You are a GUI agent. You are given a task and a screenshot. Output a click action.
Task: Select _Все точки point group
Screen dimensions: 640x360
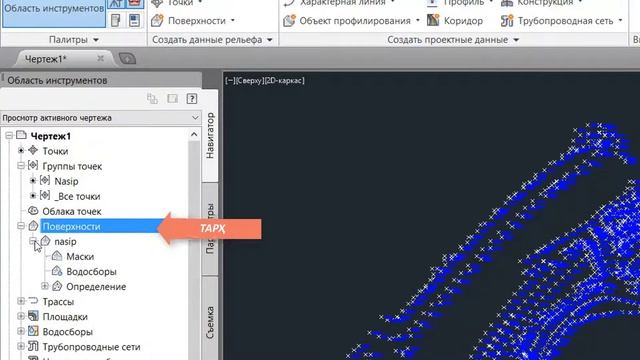click(x=77, y=196)
